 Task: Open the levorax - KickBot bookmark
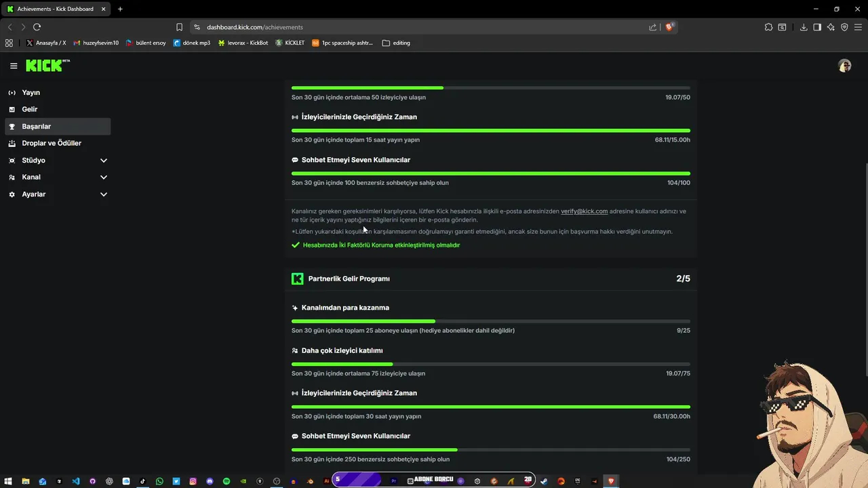click(x=243, y=43)
